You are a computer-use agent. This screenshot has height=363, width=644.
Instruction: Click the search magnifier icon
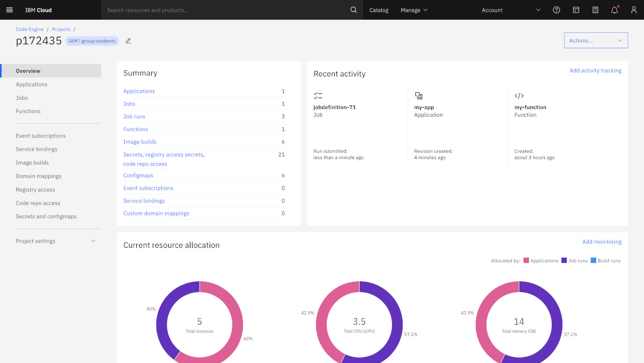(354, 10)
